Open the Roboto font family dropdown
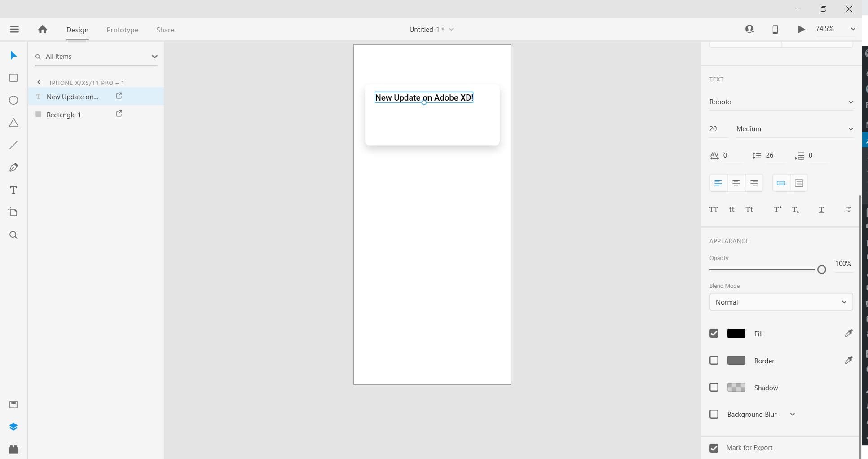 781,102
